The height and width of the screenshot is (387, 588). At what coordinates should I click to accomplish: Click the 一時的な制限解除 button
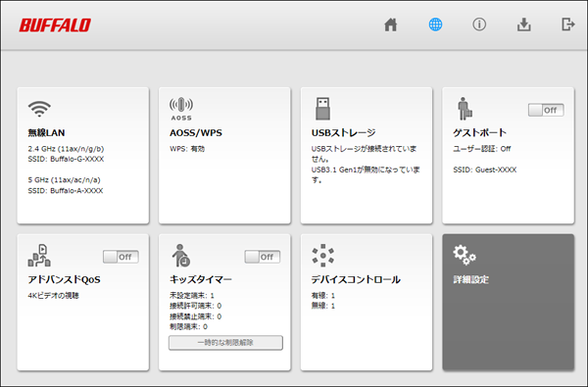pyautogui.click(x=225, y=343)
